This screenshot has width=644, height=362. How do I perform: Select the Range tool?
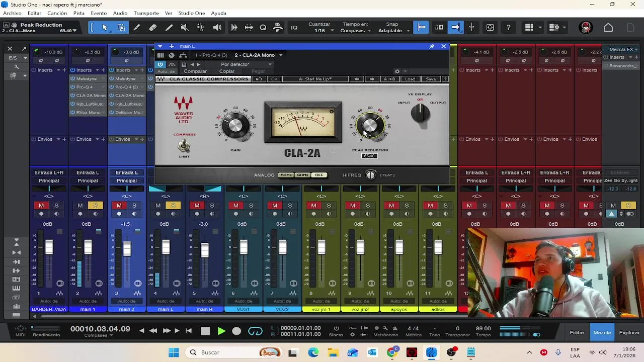pyautogui.click(x=121, y=28)
